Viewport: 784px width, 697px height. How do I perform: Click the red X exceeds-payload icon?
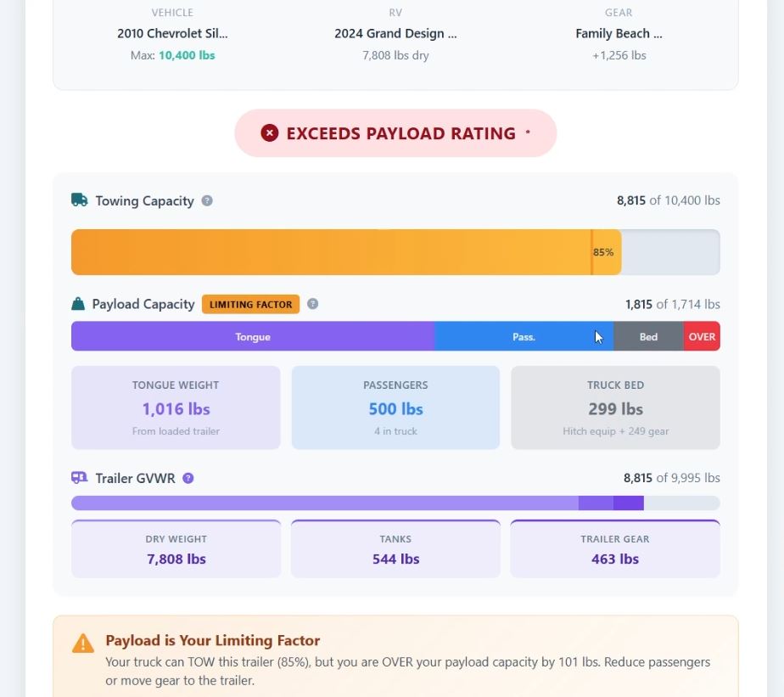point(270,133)
